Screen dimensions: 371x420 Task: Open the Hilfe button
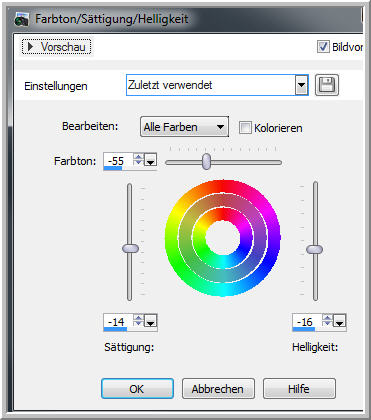tap(299, 389)
